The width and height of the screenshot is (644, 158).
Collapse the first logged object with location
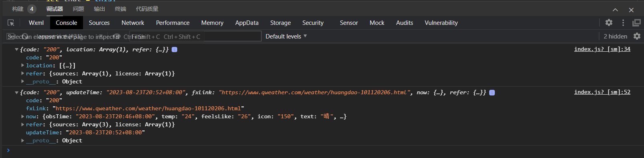(16, 49)
